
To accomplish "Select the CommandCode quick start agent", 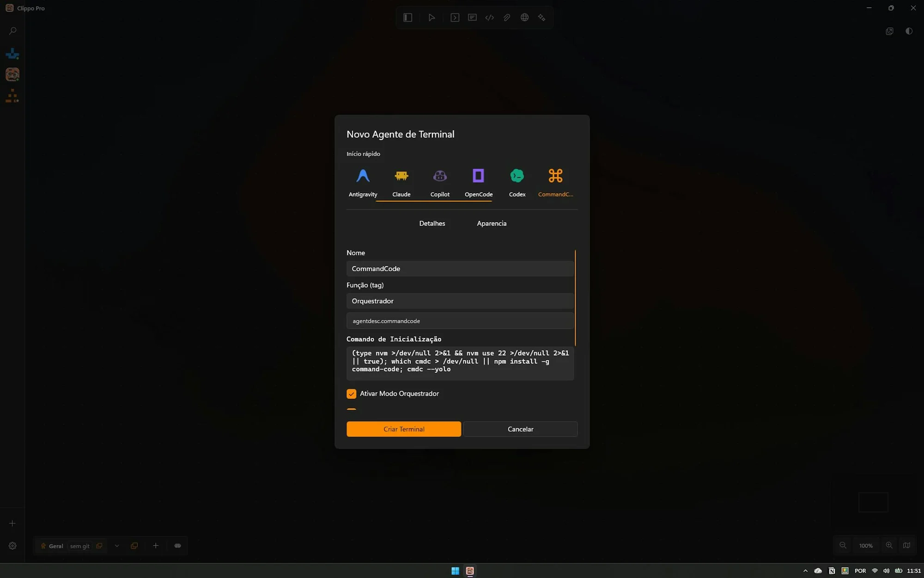I will [555, 183].
